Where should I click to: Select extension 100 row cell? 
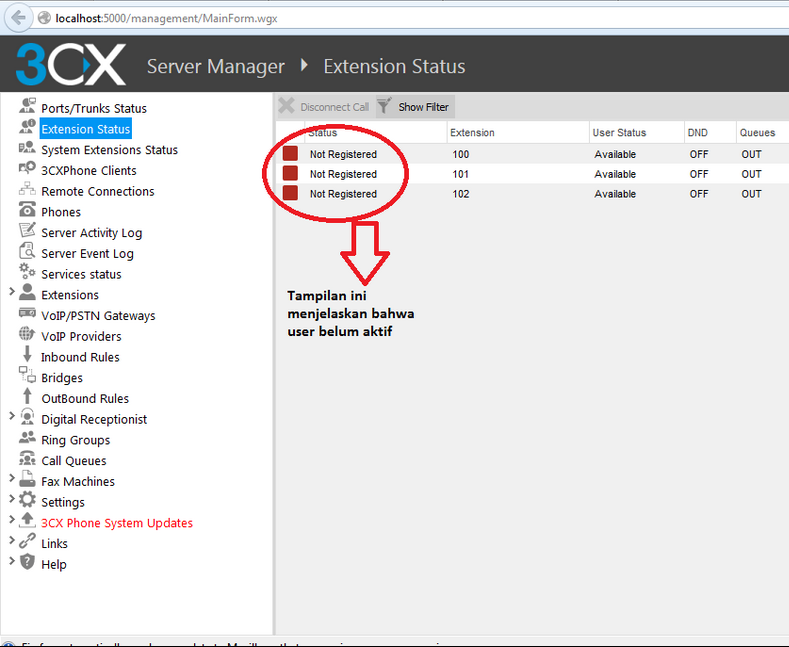click(x=460, y=154)
